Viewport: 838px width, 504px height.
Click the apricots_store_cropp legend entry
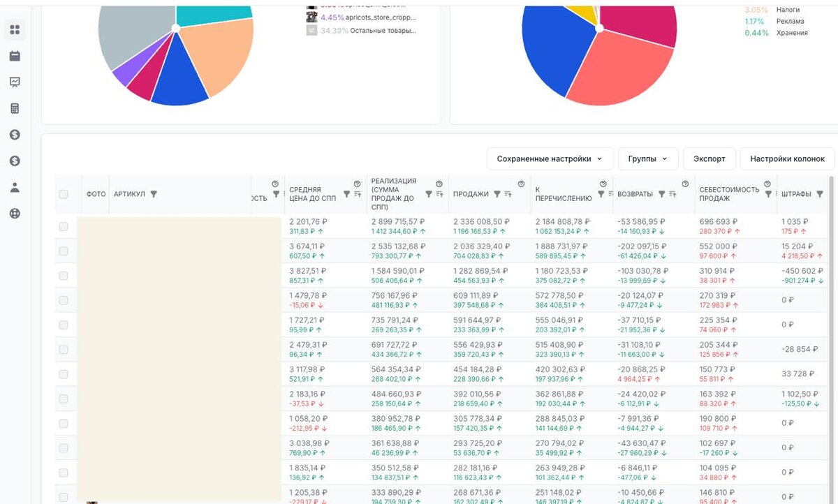coord(362,17)
